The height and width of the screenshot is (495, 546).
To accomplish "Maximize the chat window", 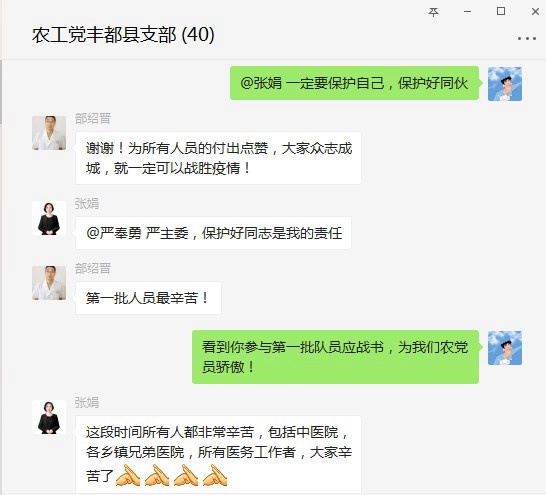I will coord(501,11).
